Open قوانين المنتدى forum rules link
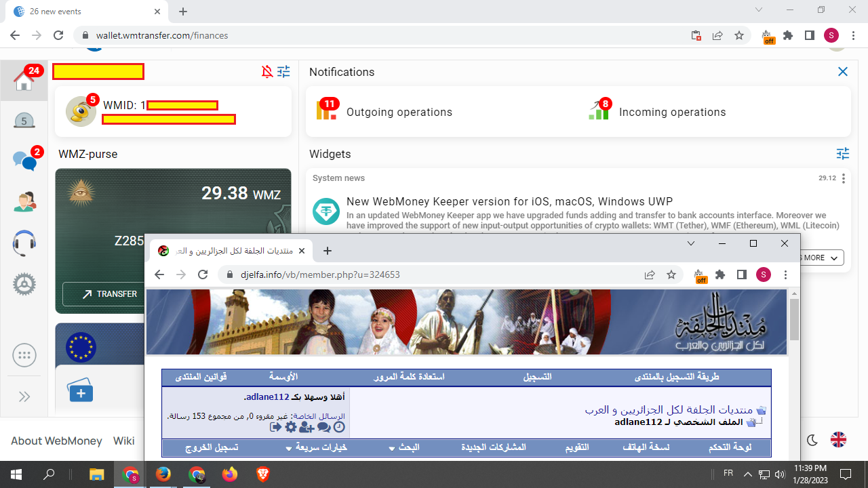Image resolution: width=868 pixels, height=488 pixels. (x=201, y=376)
